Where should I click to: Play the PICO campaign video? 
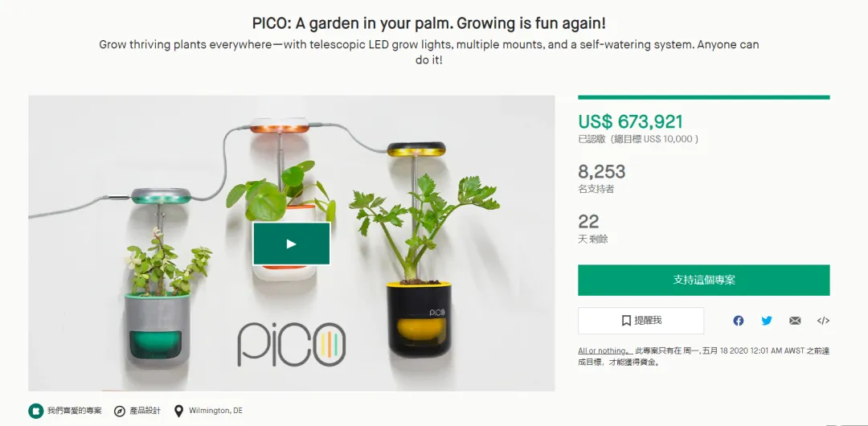(291, 244)
